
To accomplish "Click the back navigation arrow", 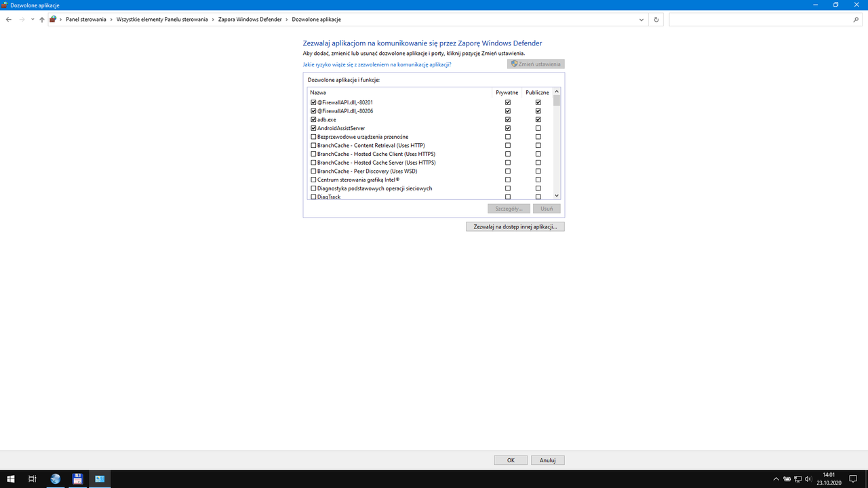I will [x=9, y=20].
